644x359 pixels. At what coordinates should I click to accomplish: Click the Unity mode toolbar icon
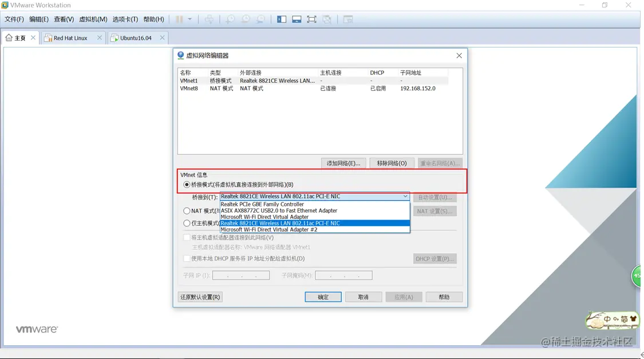(x=327, y=19)
